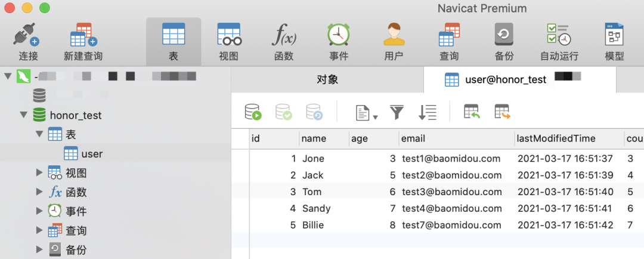Screen dimensions: 644x259
Task: Click the 事件 events clock icon
Action: 339,36
